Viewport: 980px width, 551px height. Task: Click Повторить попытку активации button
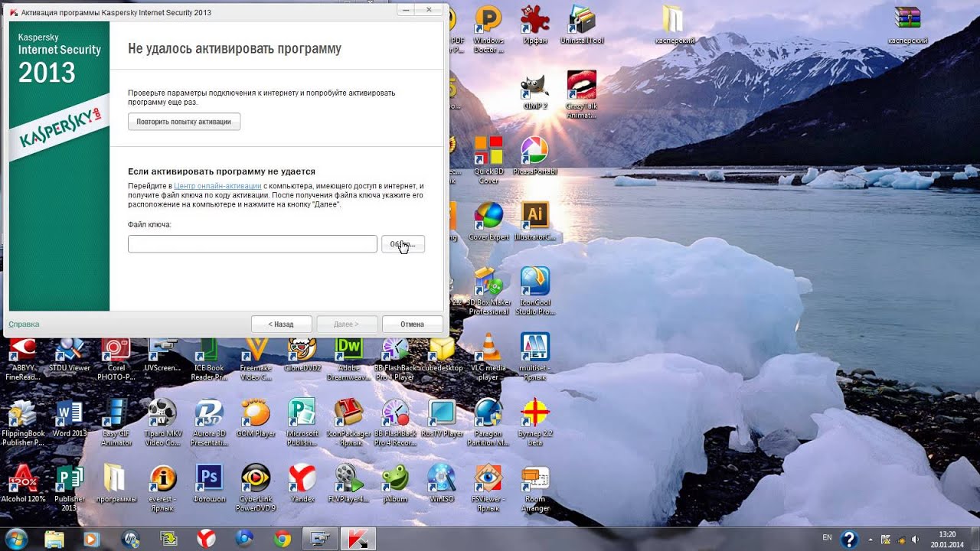184,122
